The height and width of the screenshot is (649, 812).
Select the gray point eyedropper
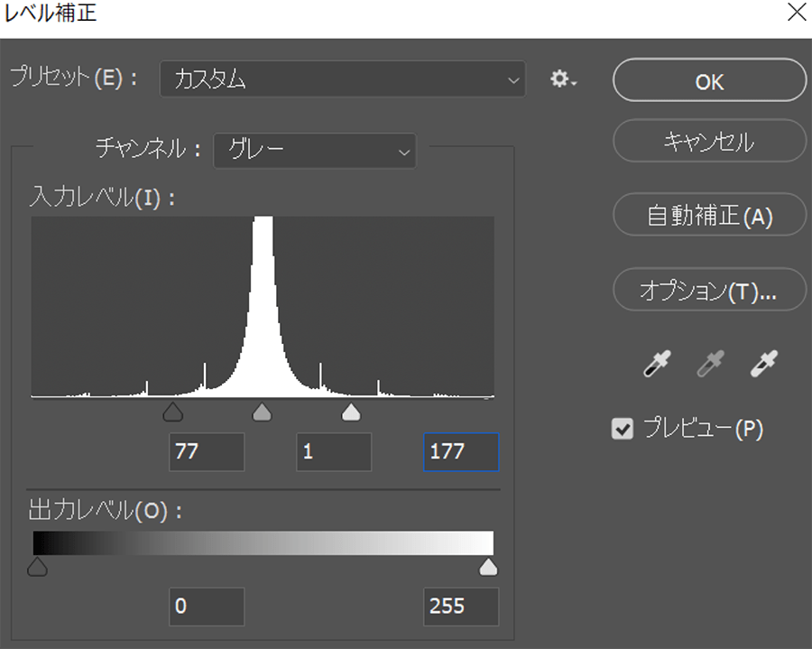click(x=710, y=363)
